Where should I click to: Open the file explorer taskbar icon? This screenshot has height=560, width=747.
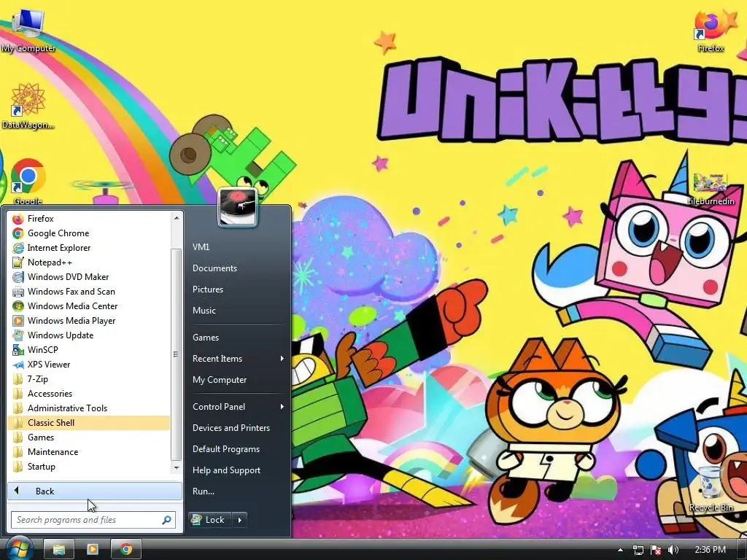(58, 550)
